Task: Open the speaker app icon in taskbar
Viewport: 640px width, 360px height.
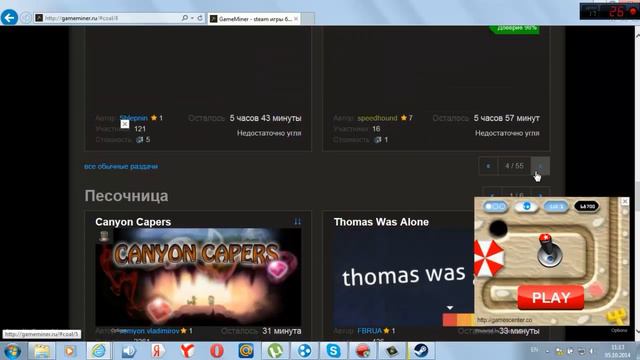Action: pyautogui.click(x=128, y=351)
